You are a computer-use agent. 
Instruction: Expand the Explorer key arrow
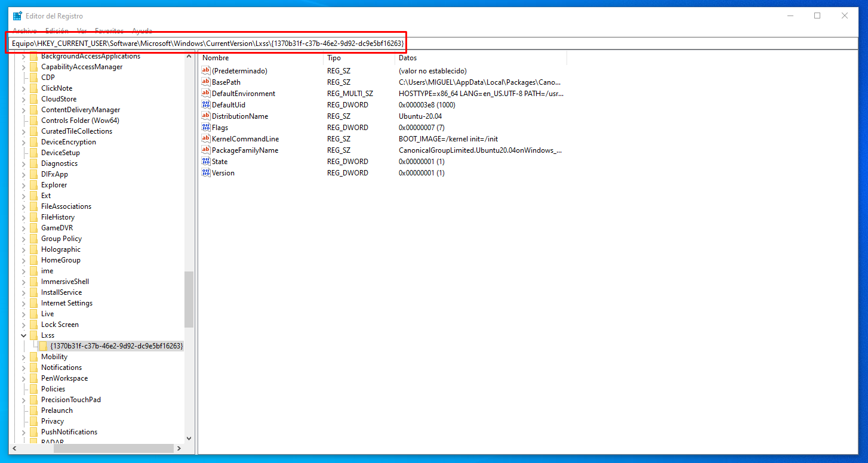[x=24, y=185]
